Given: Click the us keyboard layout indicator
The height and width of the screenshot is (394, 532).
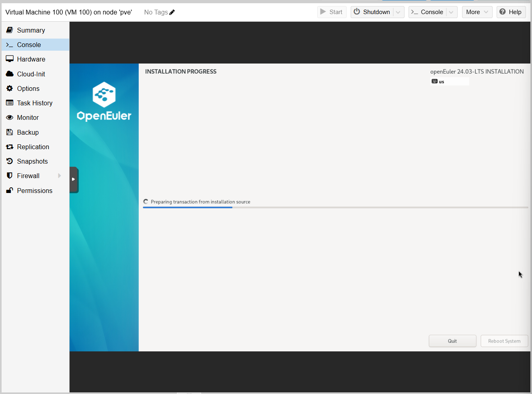Looking at the screenshot, I should tap(438, 82).
